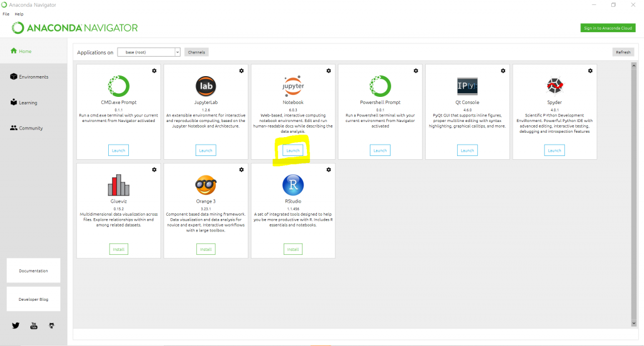Click the JupyterLab version 1.2.6 text
The width and height of the screenshot is (644, 346).
pos(206,110)
